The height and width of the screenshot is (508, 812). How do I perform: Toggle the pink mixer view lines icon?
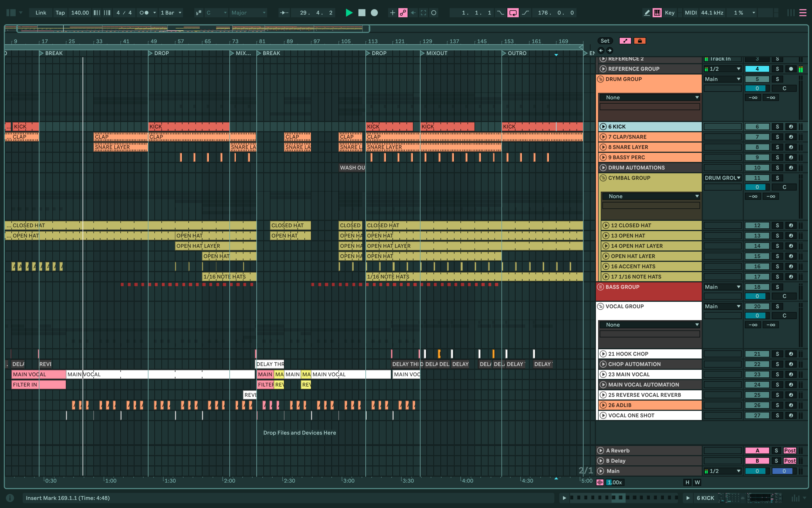click(x=803, y=13)
